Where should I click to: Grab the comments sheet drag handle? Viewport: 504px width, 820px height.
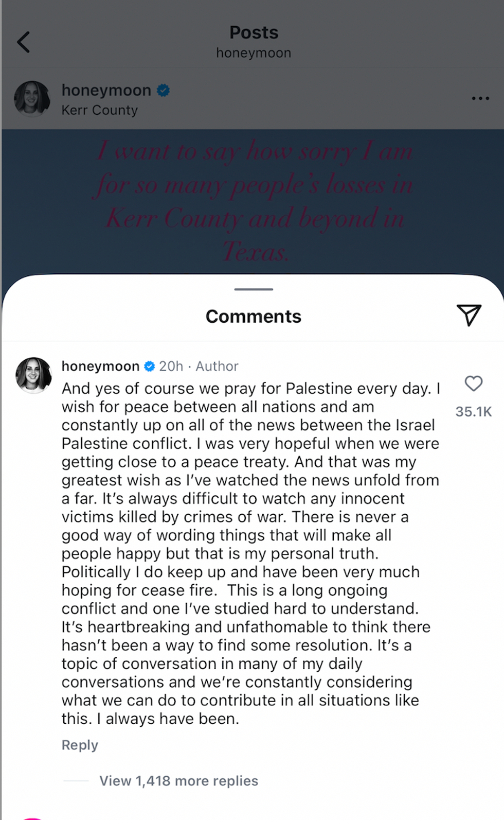[x=253, y=289]
